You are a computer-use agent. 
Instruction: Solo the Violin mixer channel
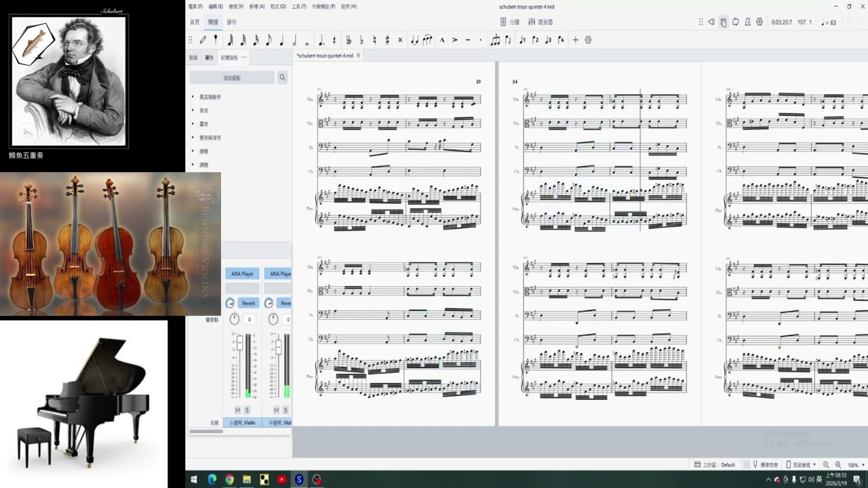(x=247, y=410)
